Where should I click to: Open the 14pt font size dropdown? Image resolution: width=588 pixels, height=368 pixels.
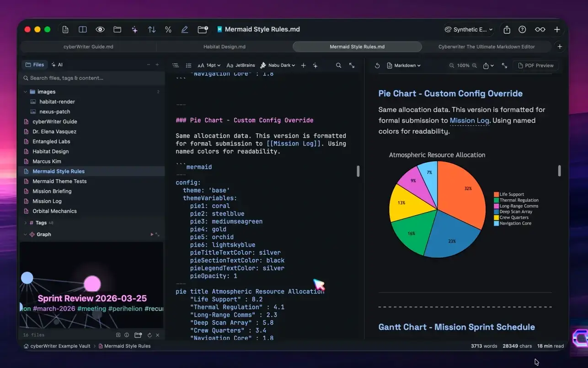click(x=209, y=65)
